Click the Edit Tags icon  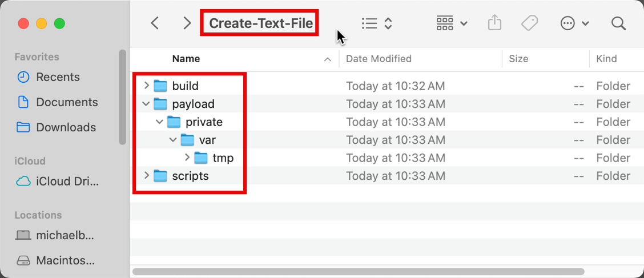[529, 23]
